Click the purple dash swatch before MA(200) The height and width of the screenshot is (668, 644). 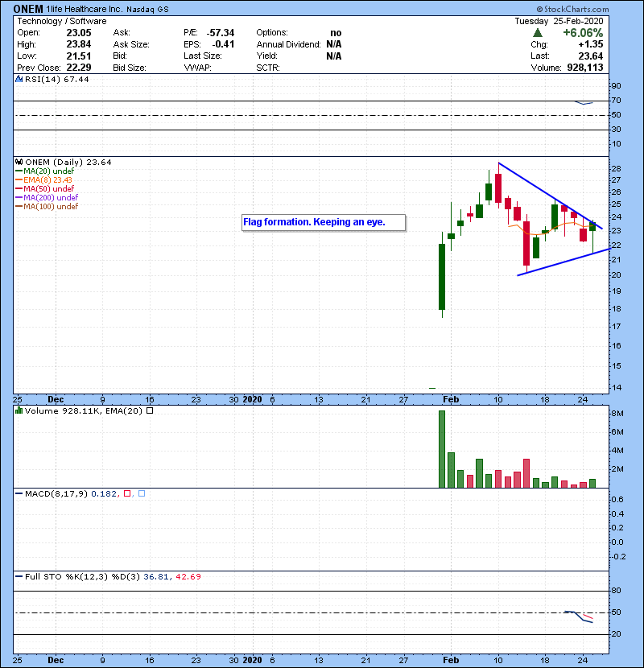pos(19,198)
